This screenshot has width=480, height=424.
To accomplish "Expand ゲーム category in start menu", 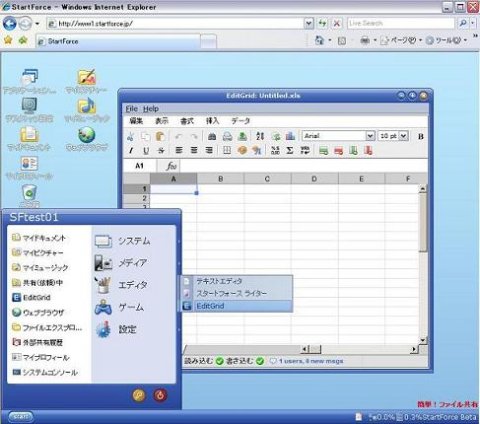I will [133, 307].
